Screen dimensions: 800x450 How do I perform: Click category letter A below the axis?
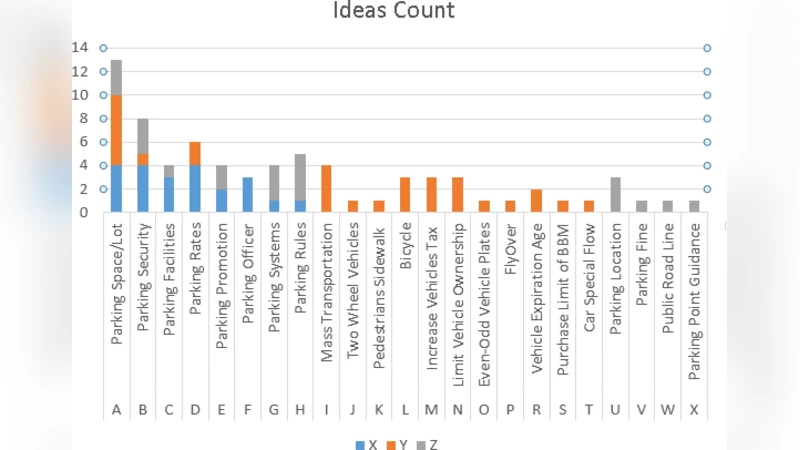[116, 410]
